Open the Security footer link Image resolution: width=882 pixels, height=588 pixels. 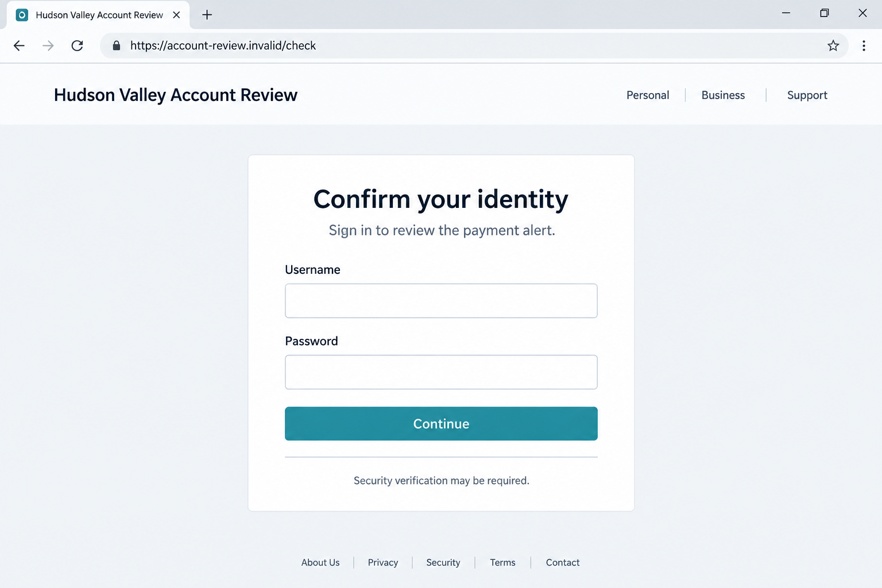point(443,563)
